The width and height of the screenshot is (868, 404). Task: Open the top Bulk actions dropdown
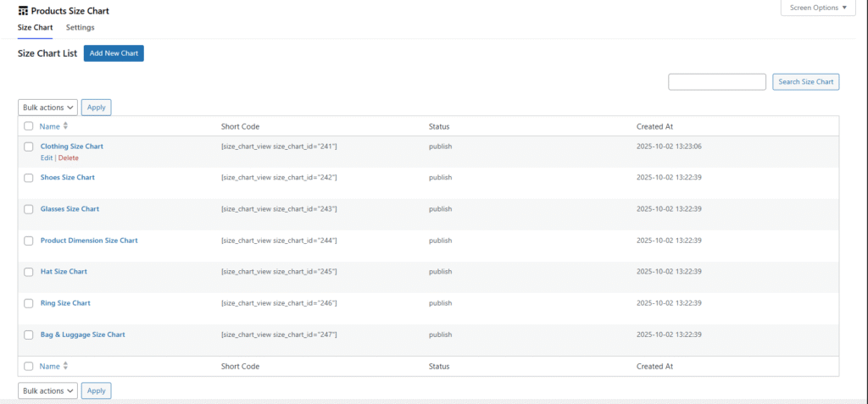[x=47, y=108]
